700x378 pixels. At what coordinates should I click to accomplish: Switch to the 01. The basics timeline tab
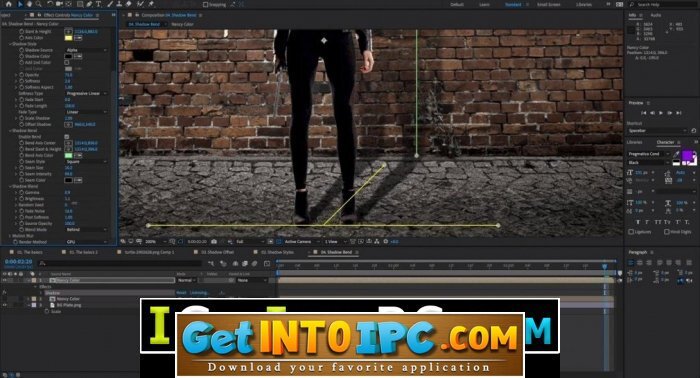click(x=30, y=252)
